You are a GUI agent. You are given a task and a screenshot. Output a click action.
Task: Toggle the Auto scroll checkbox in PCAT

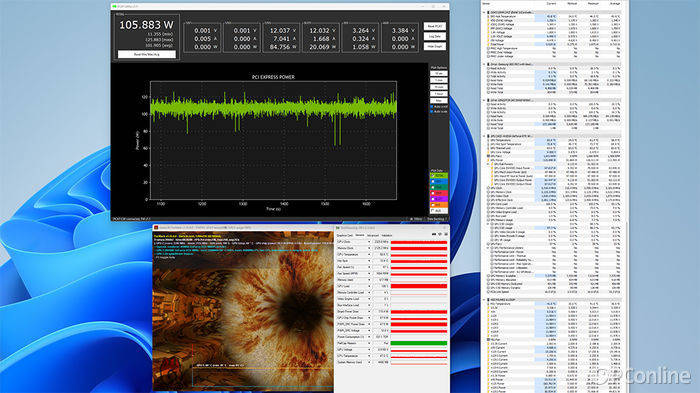click(432, 107)
